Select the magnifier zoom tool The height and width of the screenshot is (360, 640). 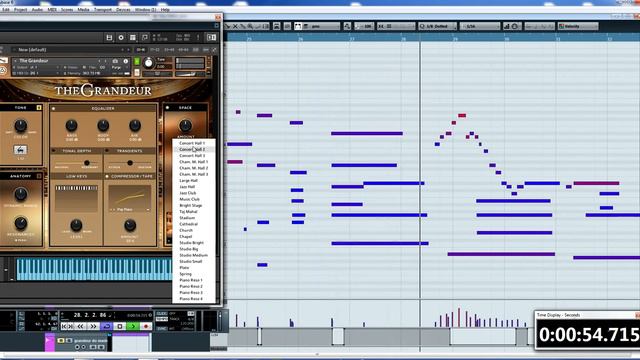coord(250,26)
